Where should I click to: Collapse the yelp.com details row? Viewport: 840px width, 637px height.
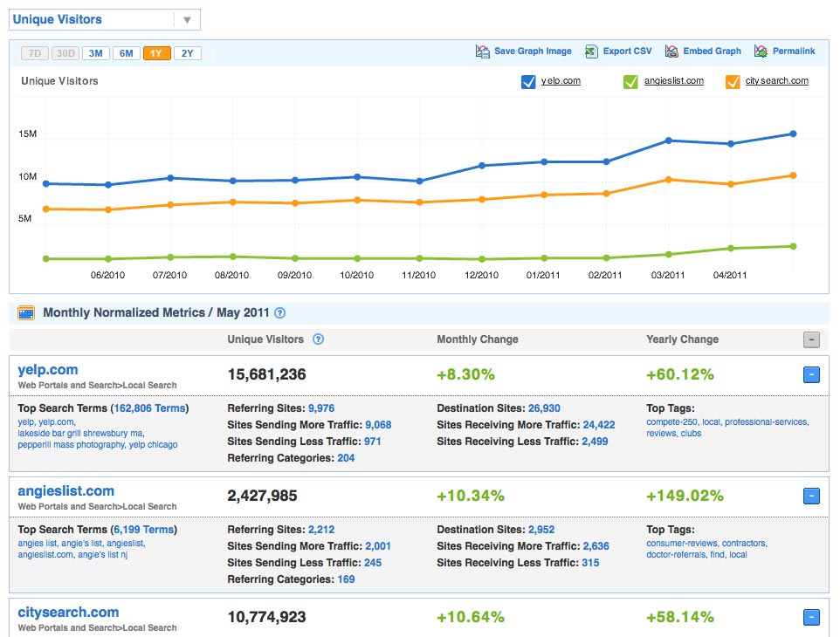coord(811,374)
